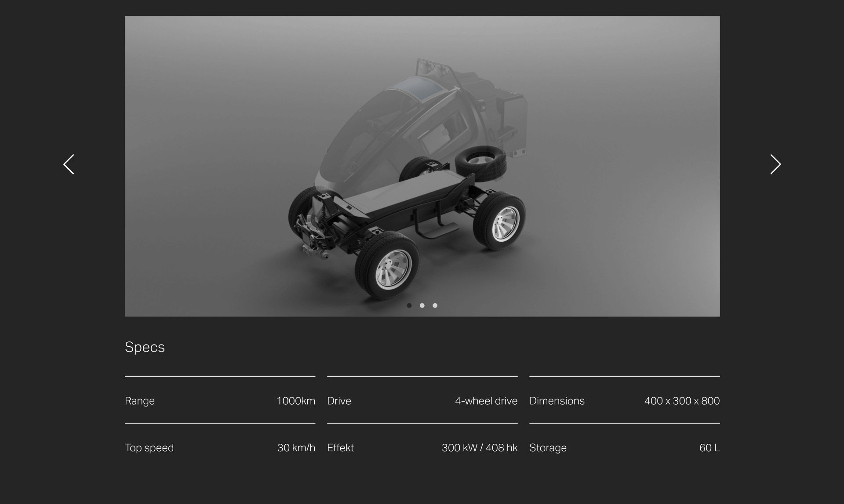Click the 400 x 300 x 800 value
The height and width of the screenshot is (504, 844).
682,401
